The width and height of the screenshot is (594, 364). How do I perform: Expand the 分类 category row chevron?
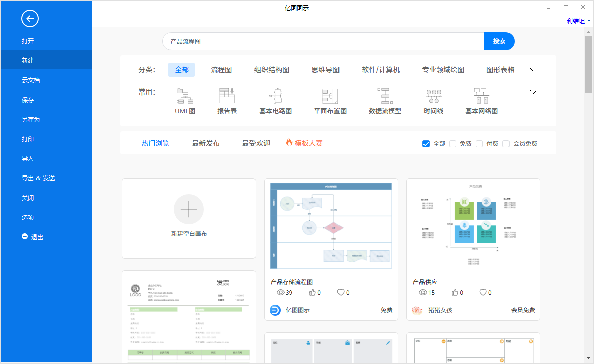click(x=533, y=70)
